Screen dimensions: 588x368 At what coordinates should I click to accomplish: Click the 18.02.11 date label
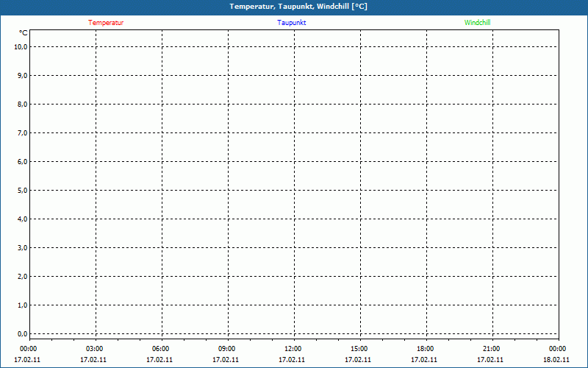point(556,360)
